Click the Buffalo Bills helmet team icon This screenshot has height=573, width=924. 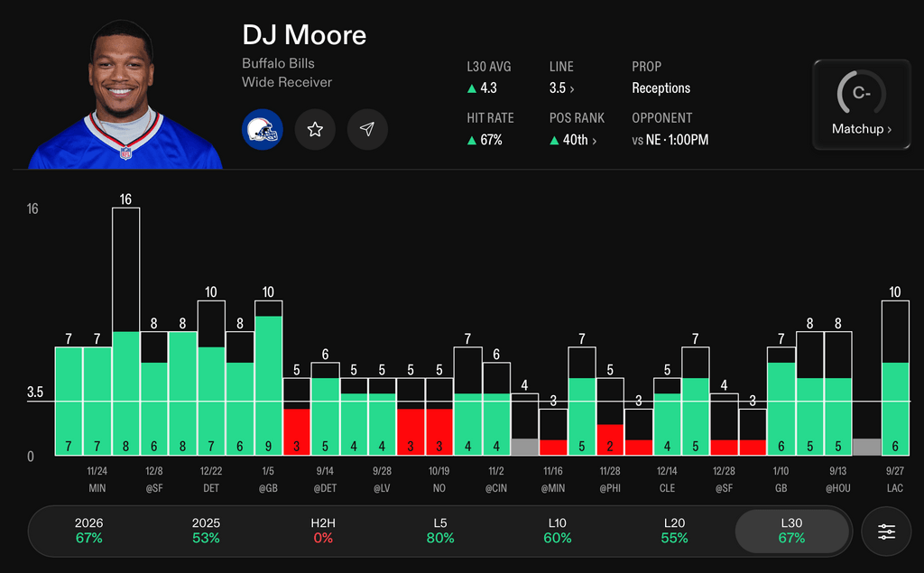[263, 129]
